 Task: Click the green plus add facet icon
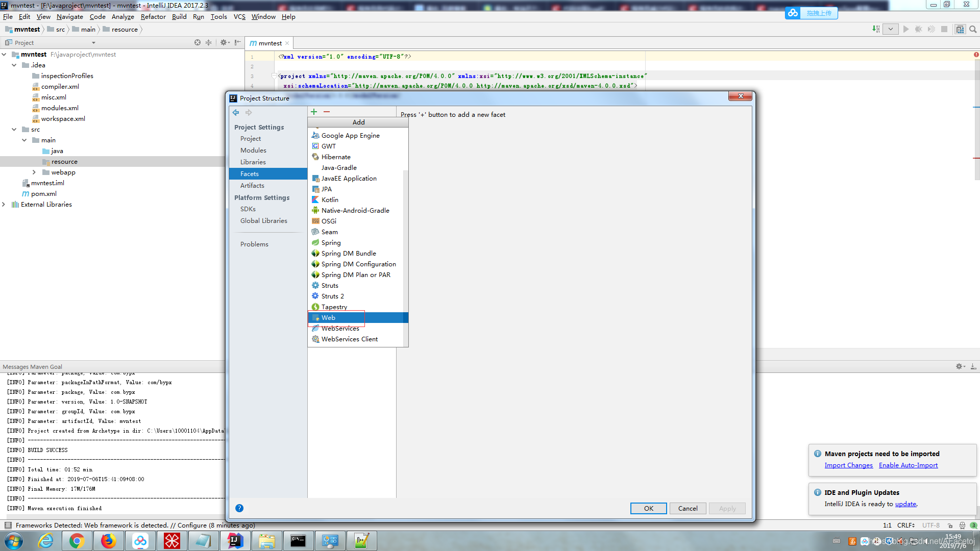pyautogui.click(x=314, y=112)
